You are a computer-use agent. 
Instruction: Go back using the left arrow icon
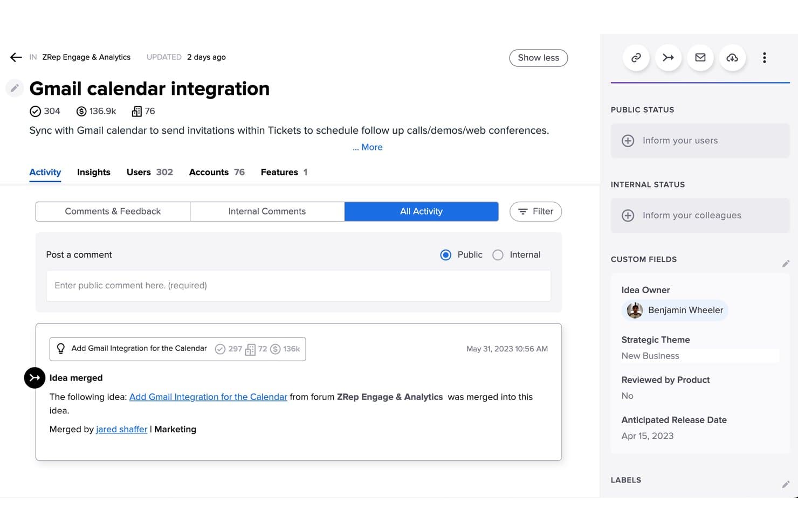pos(16,57)
